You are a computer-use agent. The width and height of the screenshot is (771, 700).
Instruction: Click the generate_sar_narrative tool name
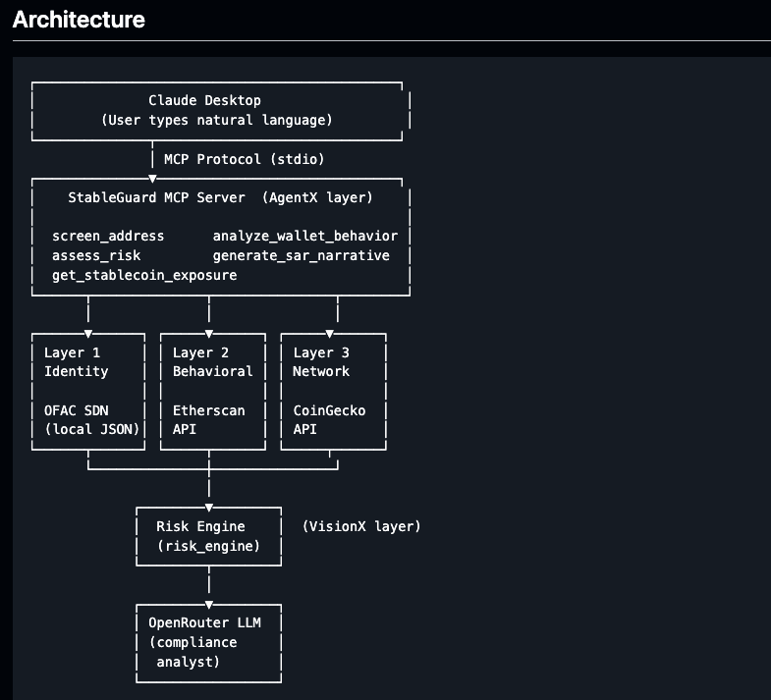point(301,255)
